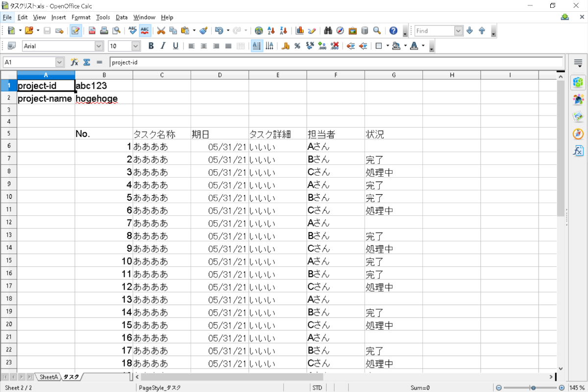This screenshot has height=392, width=588.
Task: Open the Gallery picture icon
Action: click(x=352, y=30)
